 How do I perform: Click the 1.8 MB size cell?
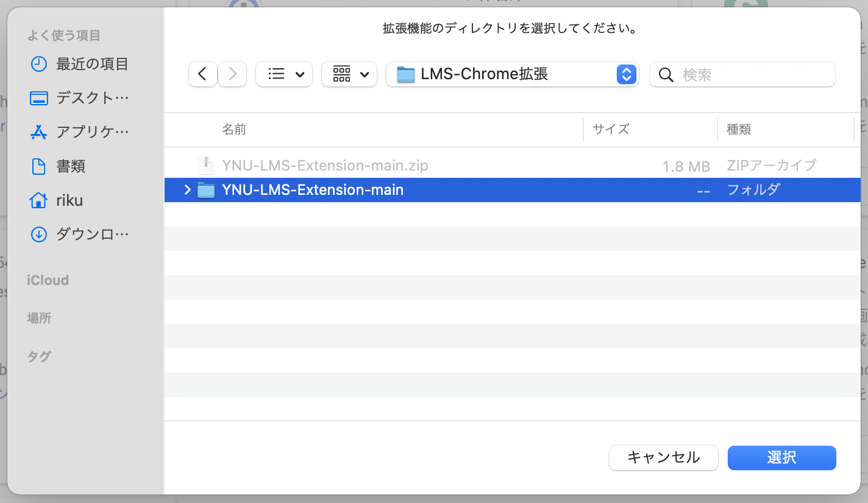[x=686, y=166]
